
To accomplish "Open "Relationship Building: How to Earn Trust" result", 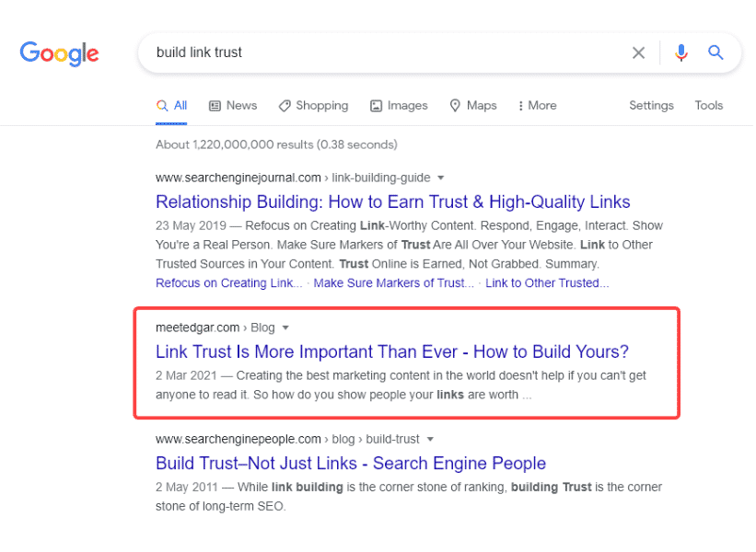I will point(392,202).
